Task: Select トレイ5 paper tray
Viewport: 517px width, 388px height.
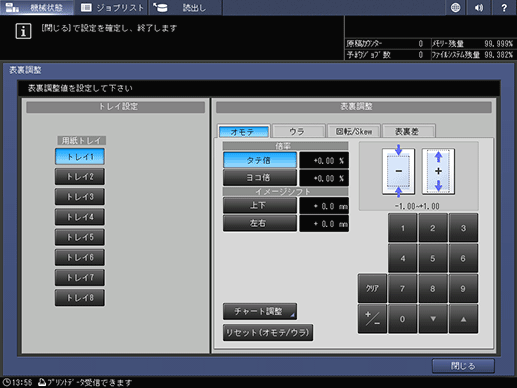Action: pos(80,237)
